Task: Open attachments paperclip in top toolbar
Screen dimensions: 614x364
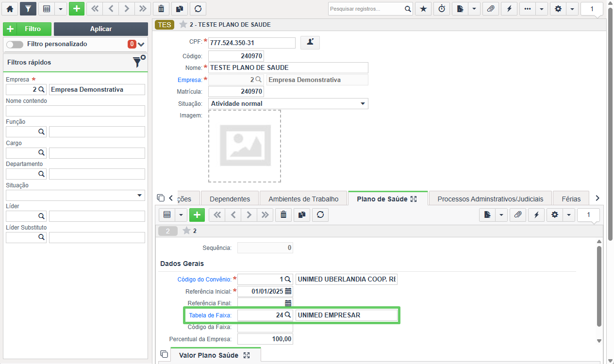Action: pos(491,9)
